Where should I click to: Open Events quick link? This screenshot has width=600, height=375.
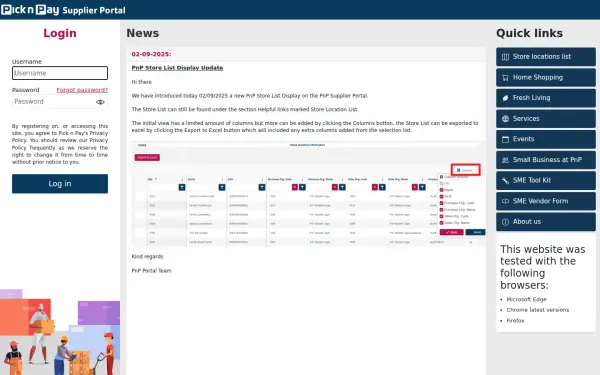(x=546, y=139)
